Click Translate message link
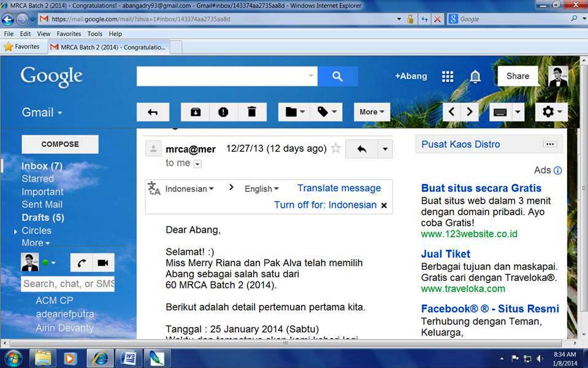The height and width of the screenshot is (368, 588). 339,188
